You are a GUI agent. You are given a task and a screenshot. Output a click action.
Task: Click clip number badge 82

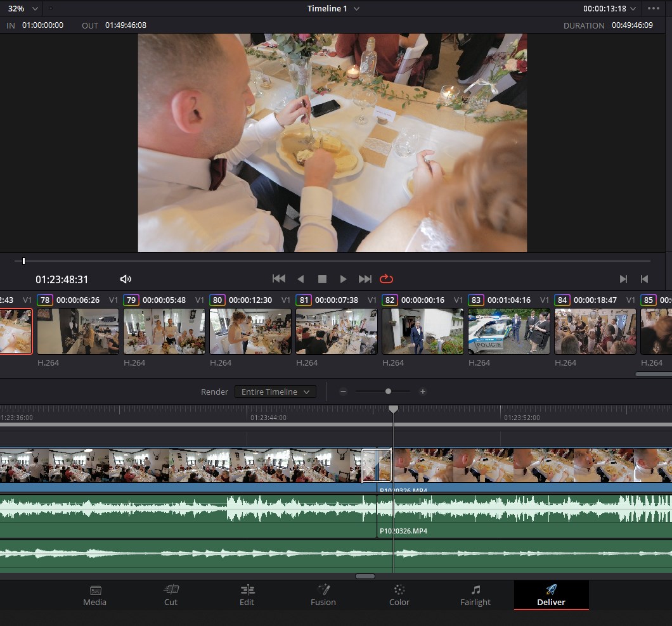pyautogui.click(x=390, y=300)
